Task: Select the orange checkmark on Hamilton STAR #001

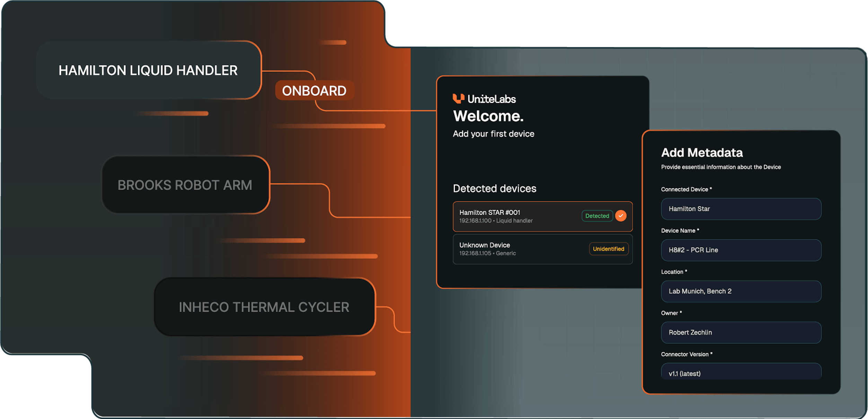Action: pyautogui.click(x=621, y=216)
